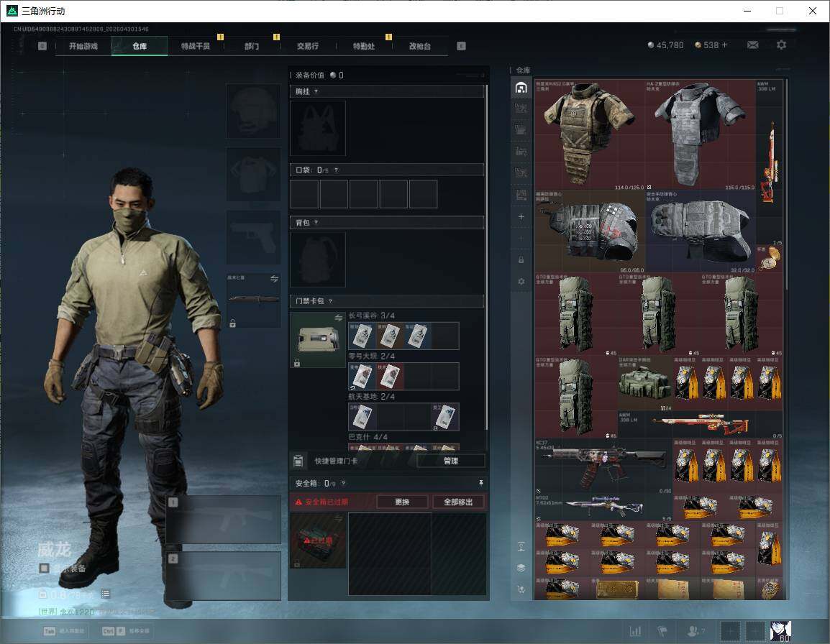Click the empty helmet slot
Image resolution: width=830 pixels, height=644 pixels.
(x=254, y=111)
